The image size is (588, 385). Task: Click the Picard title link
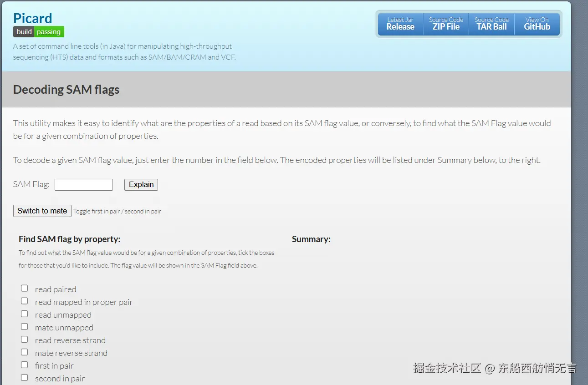(32, 18)
